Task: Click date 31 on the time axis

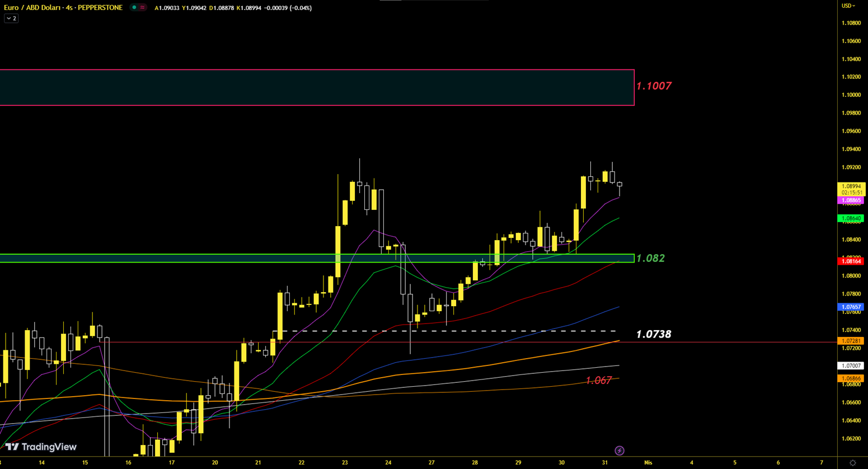Action: tap(605, 463)
